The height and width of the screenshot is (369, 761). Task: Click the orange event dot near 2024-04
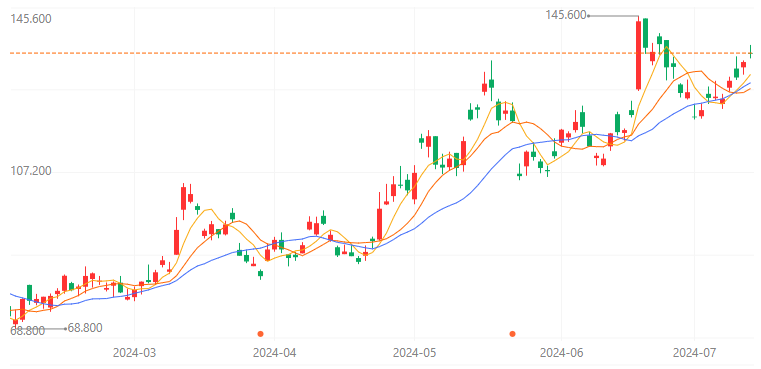click(261, 334)
